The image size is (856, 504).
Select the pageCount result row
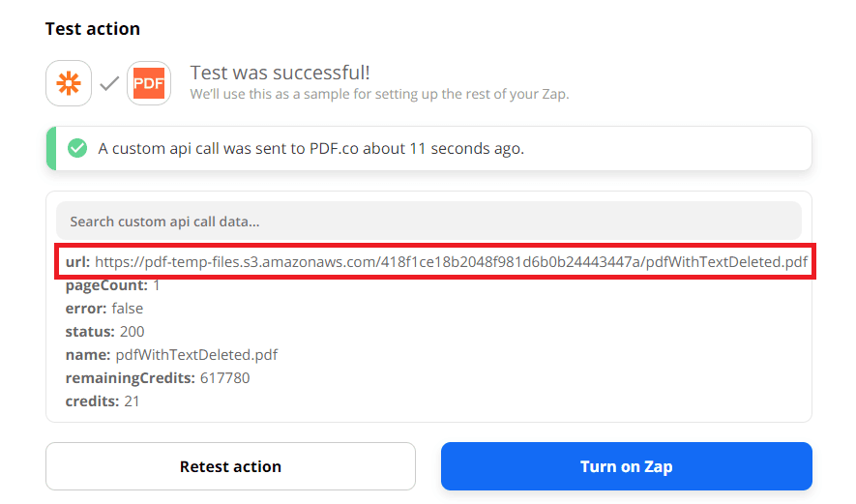click(x=112, y=285)
